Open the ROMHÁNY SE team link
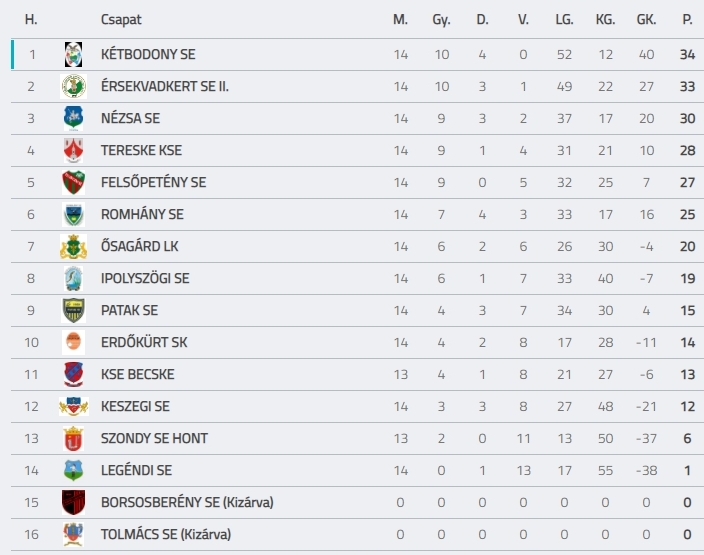The image size is (704, 555). point(142,215)
